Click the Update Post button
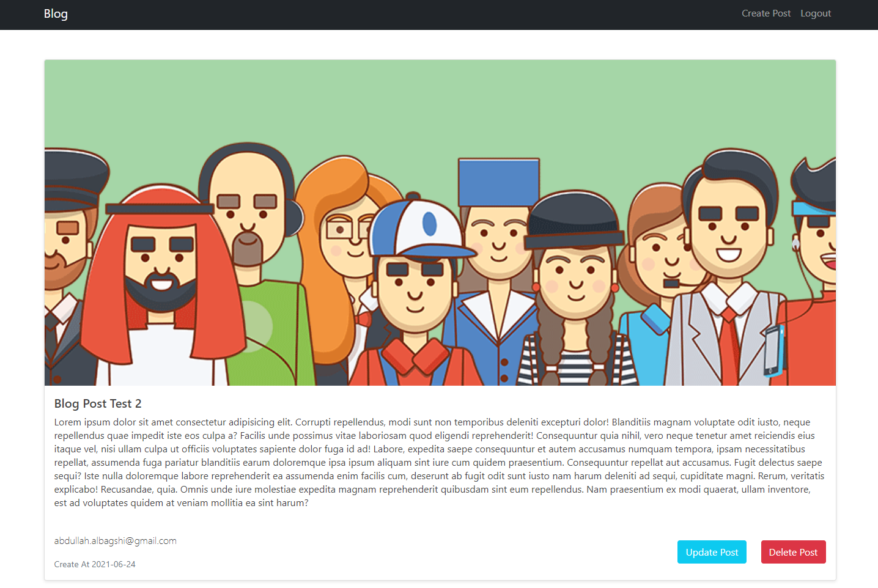 pos(712,552)
